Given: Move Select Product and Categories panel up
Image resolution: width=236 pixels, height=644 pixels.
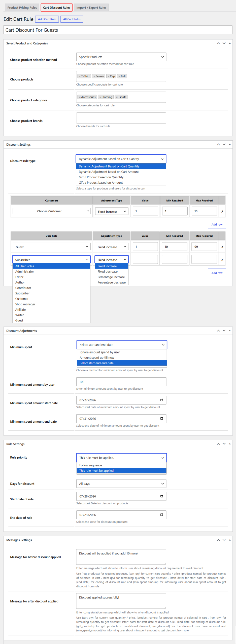Looking at the screenshot, I should pyautogui.click(x=218, y=43).
